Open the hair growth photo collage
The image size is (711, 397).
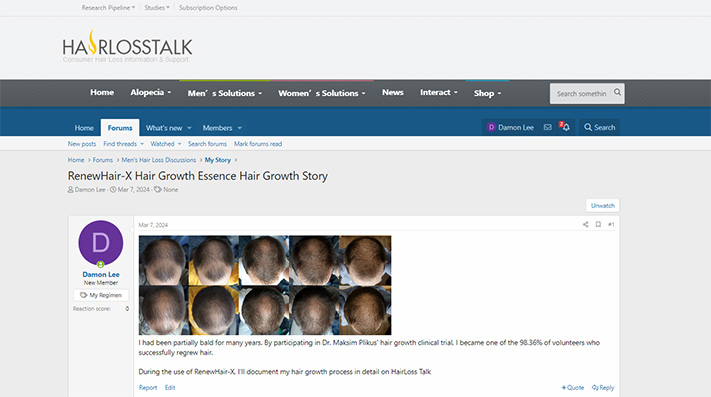tap(265, 285)
